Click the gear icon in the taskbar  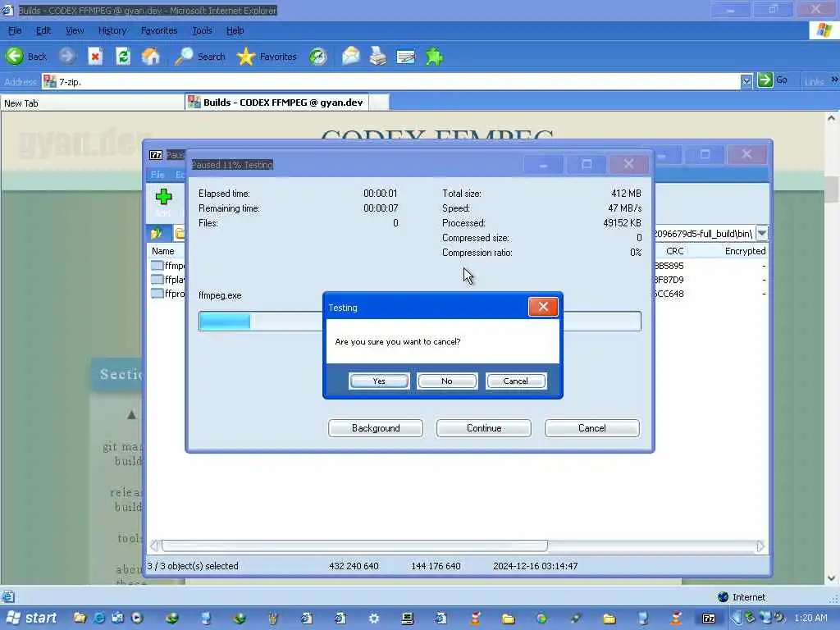pos(374,619)
